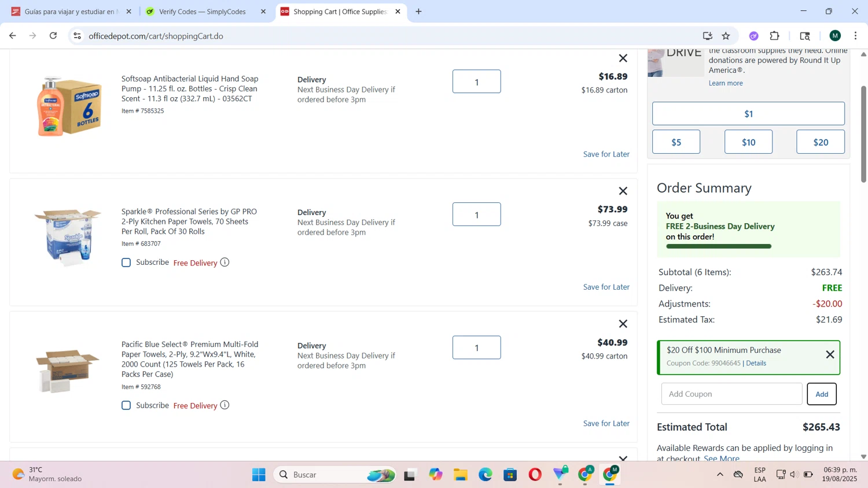Image resolution: width=868 pixels, height=488 pixels.
Task: Launch Microsoft Edge from taskbar
Action: (x=485, y=475)
